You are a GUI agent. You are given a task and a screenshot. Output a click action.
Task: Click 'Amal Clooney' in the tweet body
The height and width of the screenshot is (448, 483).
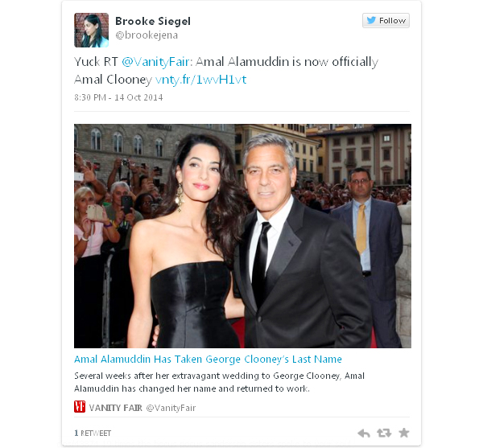[x=113, y=80]
